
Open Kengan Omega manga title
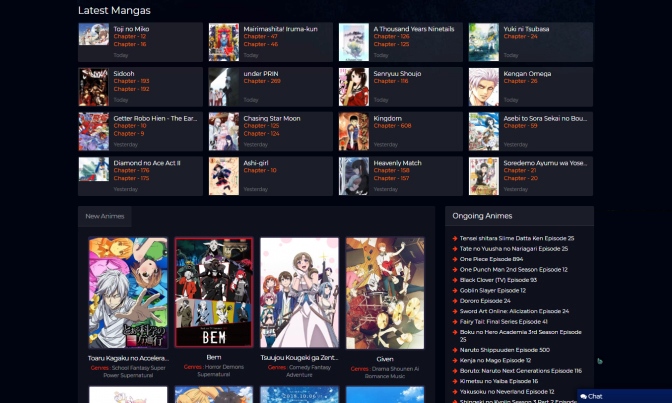click(527, 73)
